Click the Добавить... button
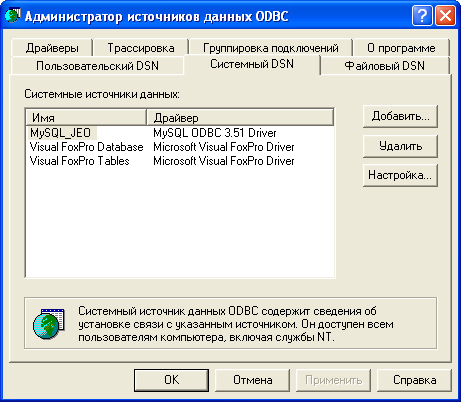 pyautogui.click(x=400, y=116)
